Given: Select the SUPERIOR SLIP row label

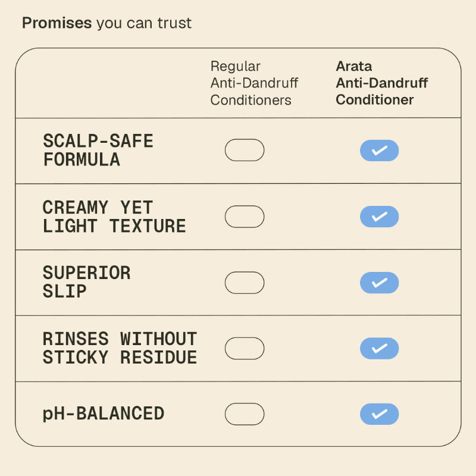Looking at the screenshot, I should (86, 282).
